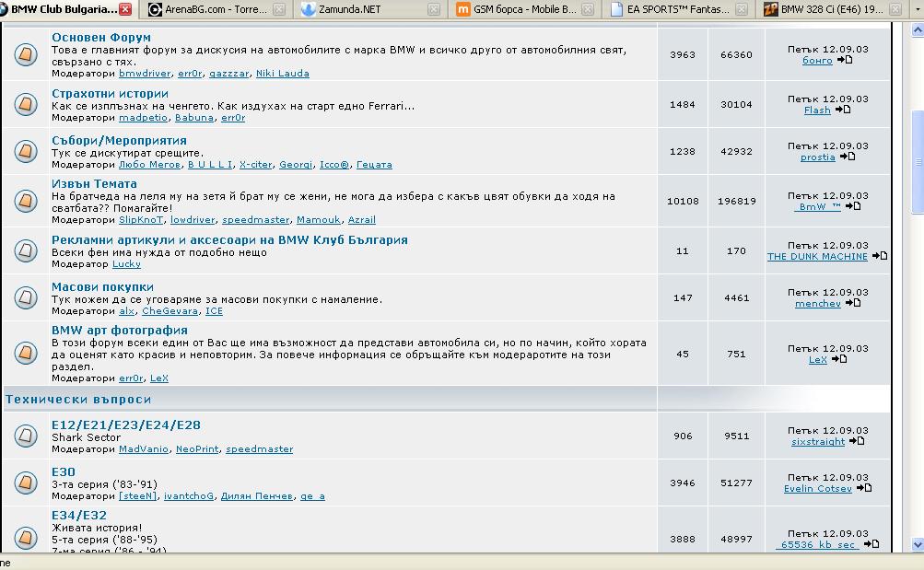Click the forum icon beside Събори/Мероприятия

coord(26,151)
